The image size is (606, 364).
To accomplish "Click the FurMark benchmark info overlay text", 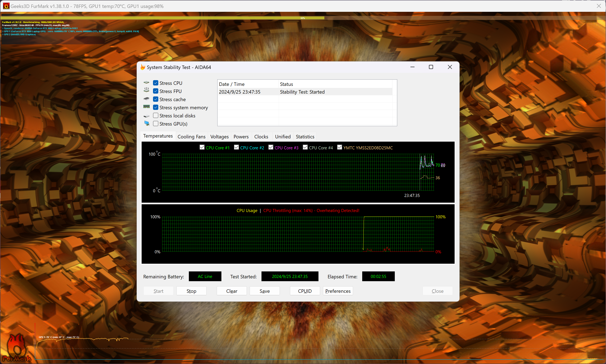I will pyautogui.click(x=70, y=28).
